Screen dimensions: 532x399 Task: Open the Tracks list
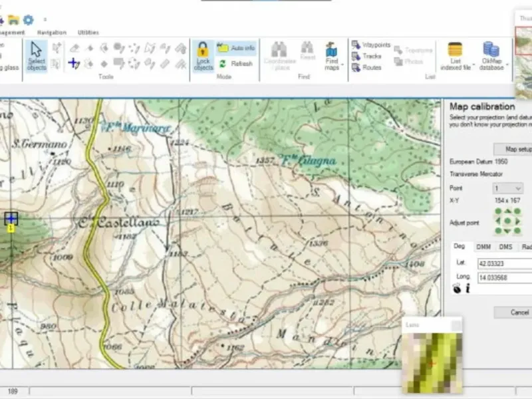366,56
